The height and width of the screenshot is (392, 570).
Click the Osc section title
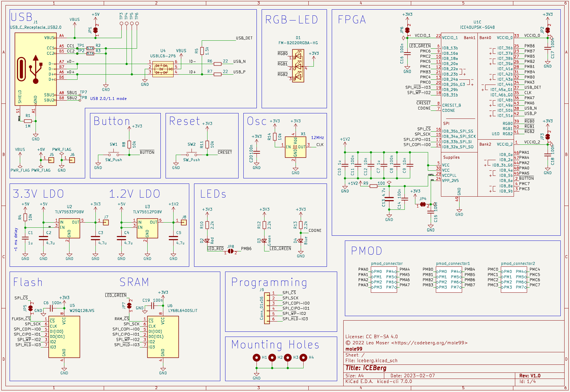pos(256,121)
